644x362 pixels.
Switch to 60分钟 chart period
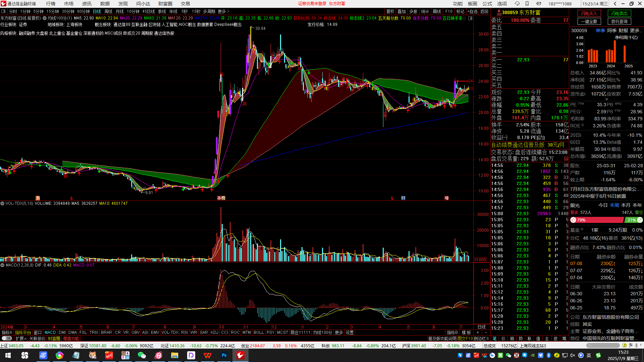click(x=84, y=11)
